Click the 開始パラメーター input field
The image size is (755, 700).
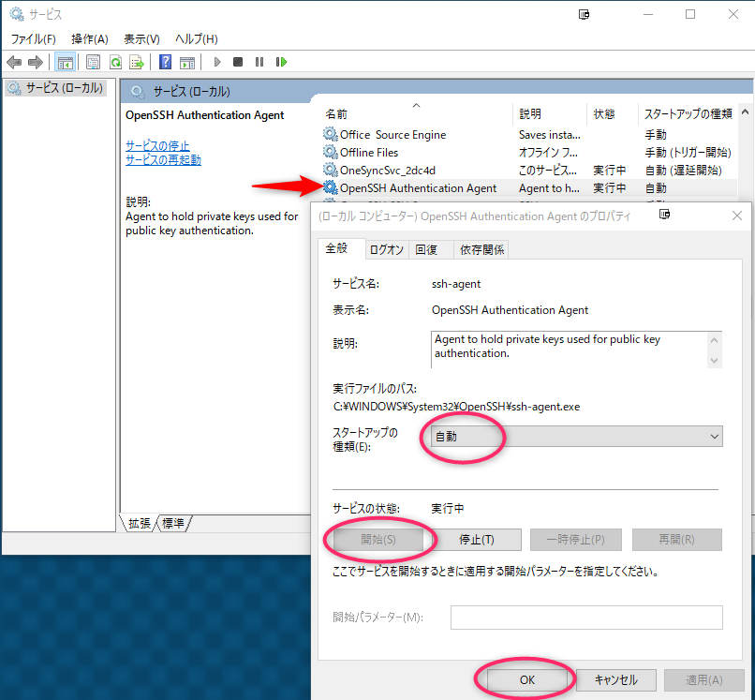pyautogui.click(x=586, y=618)
